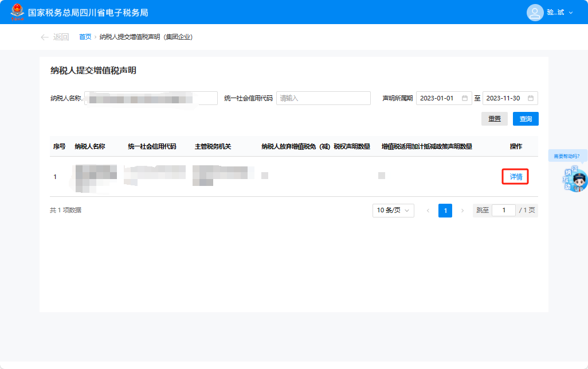Expand the user account dropdown arrow
The width and height of the screenshot is (588, 369).
pos(571,13)
